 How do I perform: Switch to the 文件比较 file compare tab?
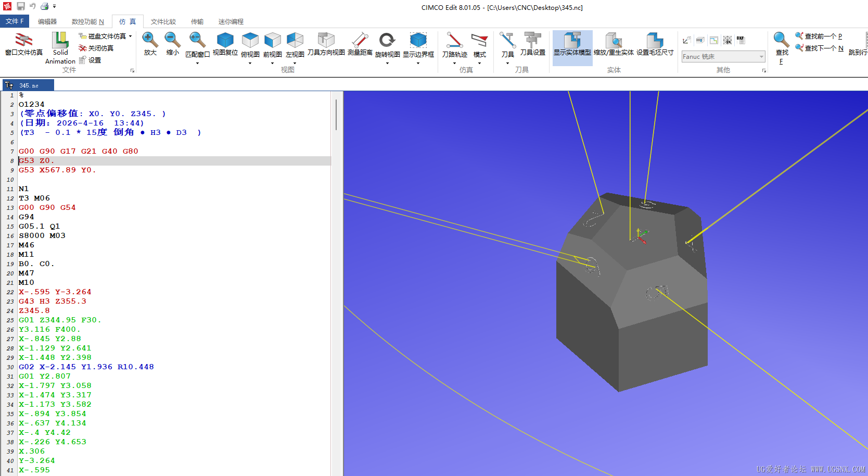point(163,21)
